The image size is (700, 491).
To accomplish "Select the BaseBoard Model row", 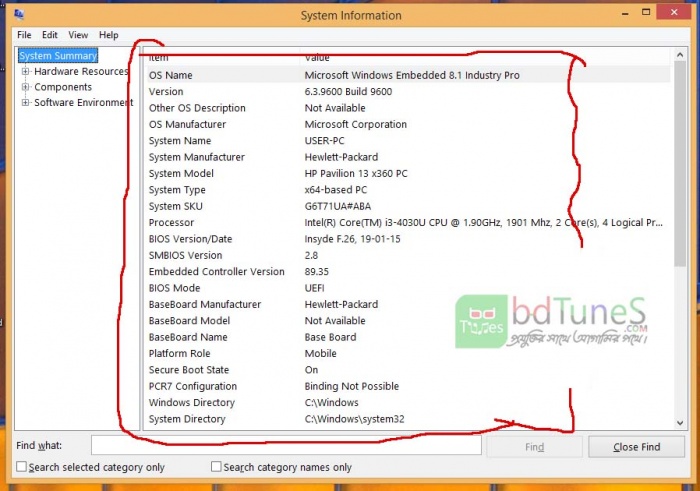I will point(407,320).
